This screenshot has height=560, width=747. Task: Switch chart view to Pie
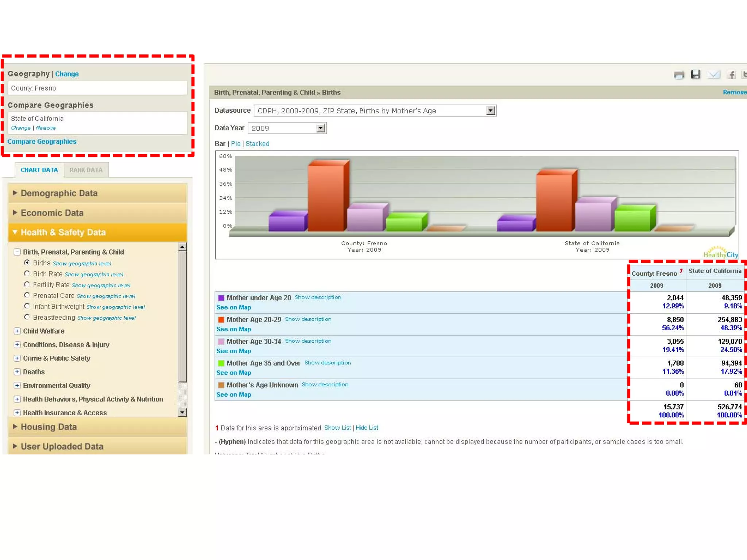tap(236, 144)
